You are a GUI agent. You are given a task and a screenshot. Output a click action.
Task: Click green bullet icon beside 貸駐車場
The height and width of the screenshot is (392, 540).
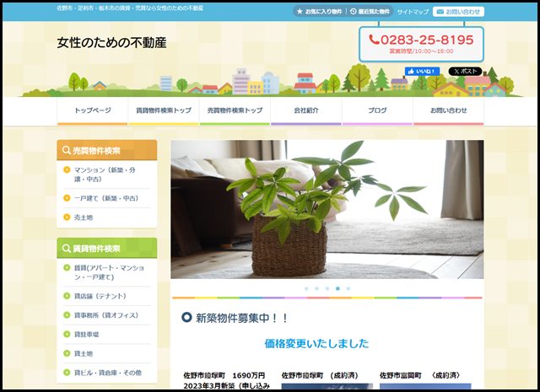[x=67, y=334]
